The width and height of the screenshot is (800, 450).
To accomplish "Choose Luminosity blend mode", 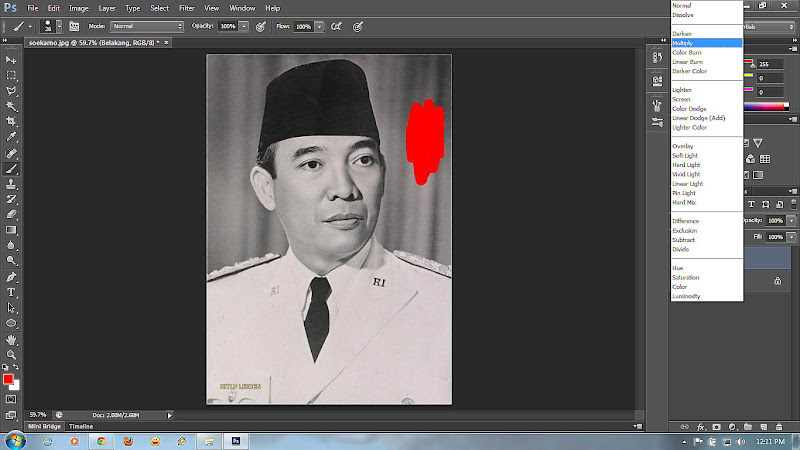I will 707,296.
